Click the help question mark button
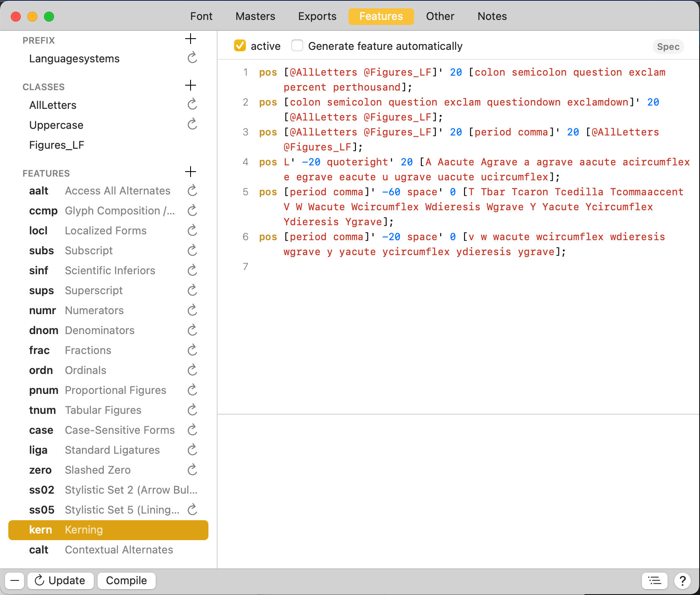This screenshot has width=700, height=595. click(683, 580)
